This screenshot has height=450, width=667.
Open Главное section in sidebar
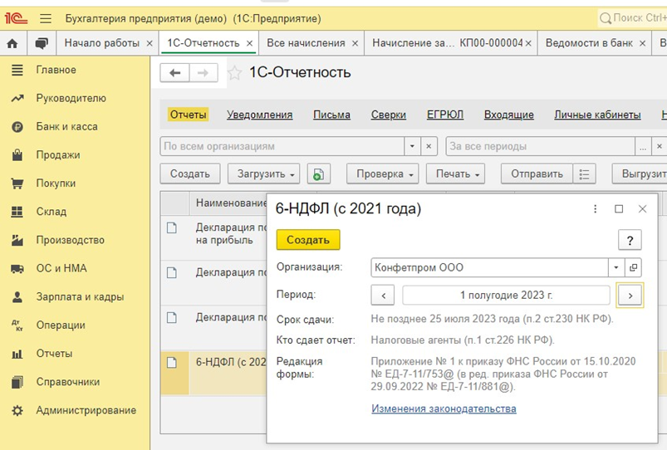56,70
